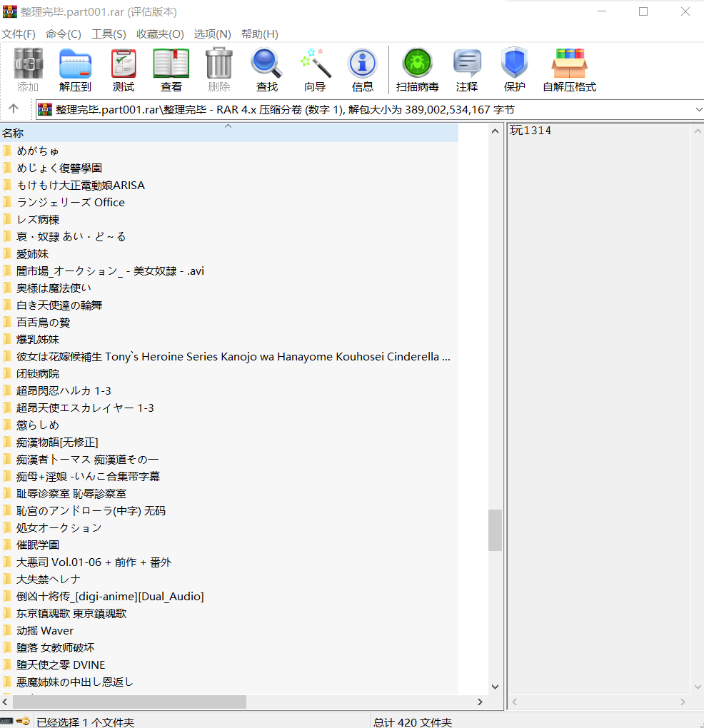The image size is (704, 728).
Task: Click folder icon beside 愛姉妹
Action: tap(7, 253)
